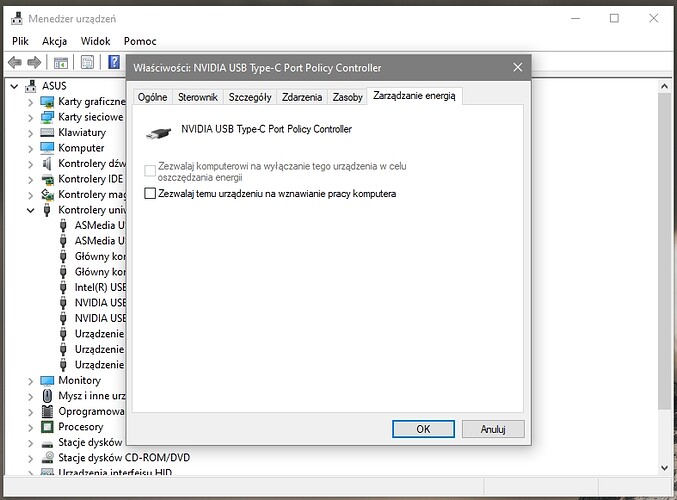Click the tree scrollbar up arrow
This screenshot has height=500, width=677.
[664, 86]
